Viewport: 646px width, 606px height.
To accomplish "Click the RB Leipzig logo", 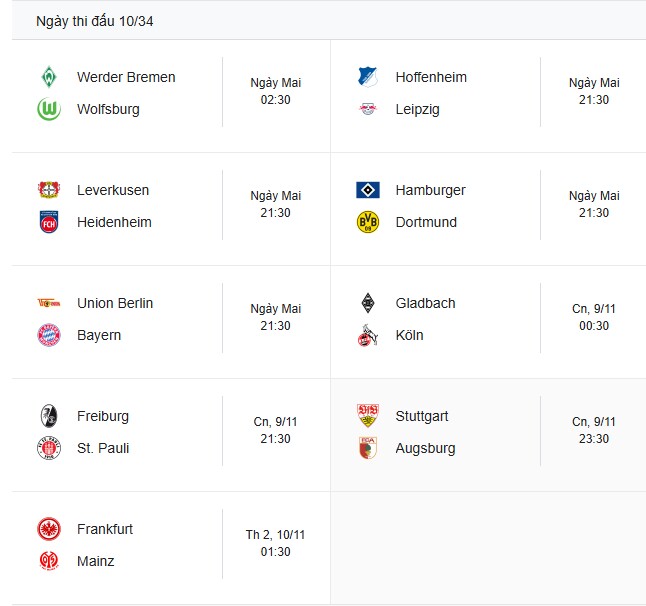I will click(x=368, y=109).
